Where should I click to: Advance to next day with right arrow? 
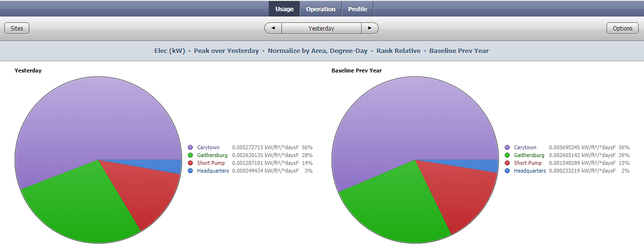pos(370,28)
